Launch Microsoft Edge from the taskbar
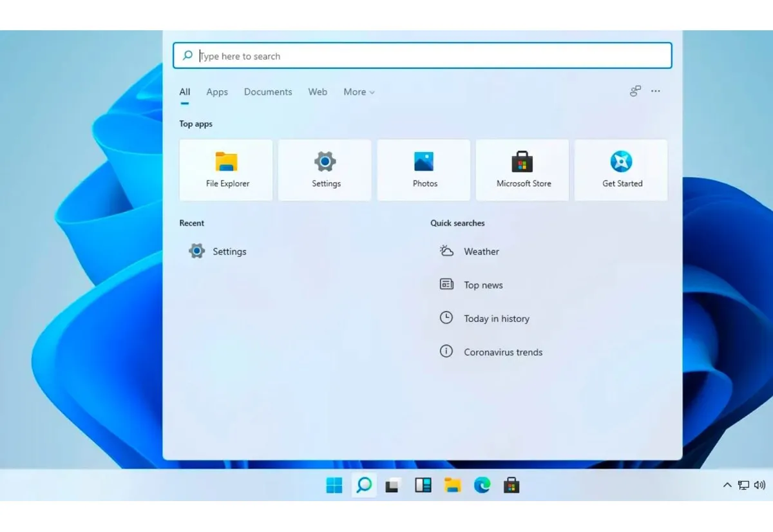This screenshot has height=532, width=773. point(482,485)
